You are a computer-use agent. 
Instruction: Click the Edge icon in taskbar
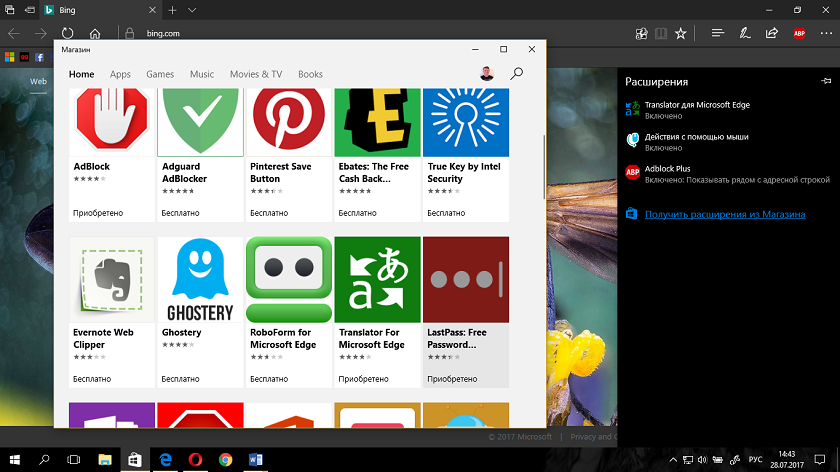(x=165, y=460)
